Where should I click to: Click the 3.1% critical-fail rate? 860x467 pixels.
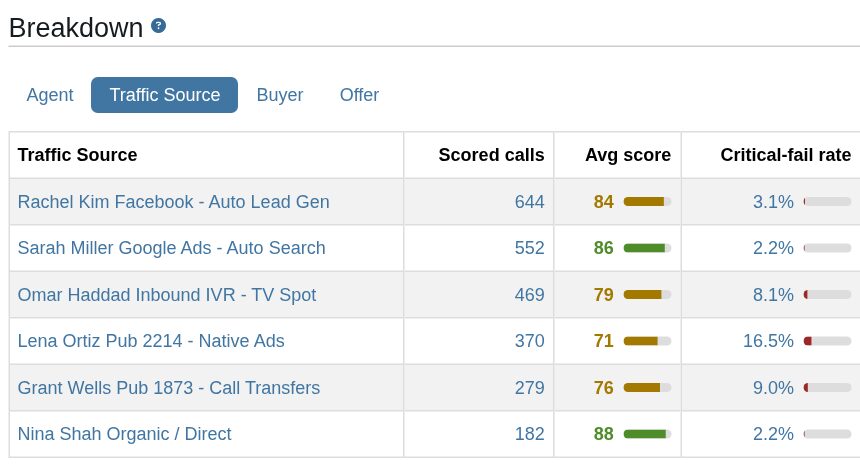coord(773,202)
